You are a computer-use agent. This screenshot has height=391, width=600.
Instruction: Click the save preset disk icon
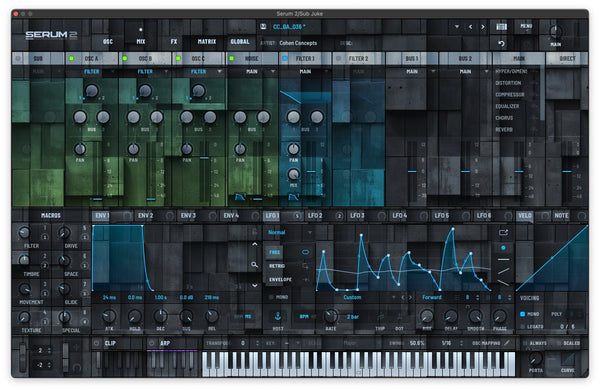(x=263, y=26)
